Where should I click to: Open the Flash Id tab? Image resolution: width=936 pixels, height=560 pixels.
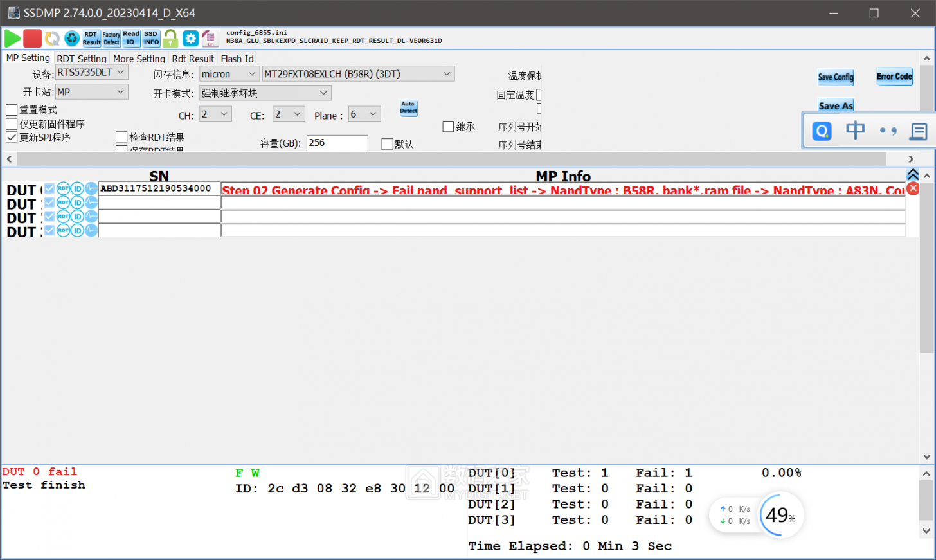(x=237, y=59)
